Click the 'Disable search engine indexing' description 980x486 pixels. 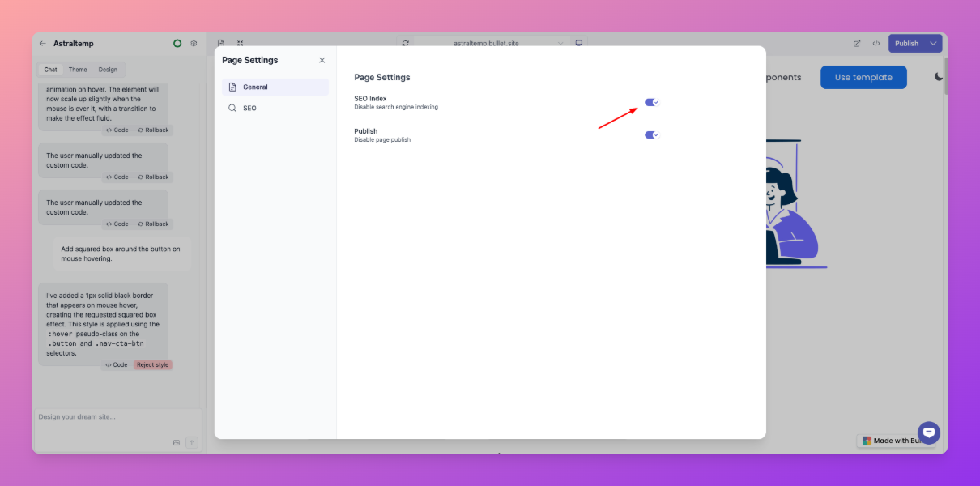(x=396, y=107)
